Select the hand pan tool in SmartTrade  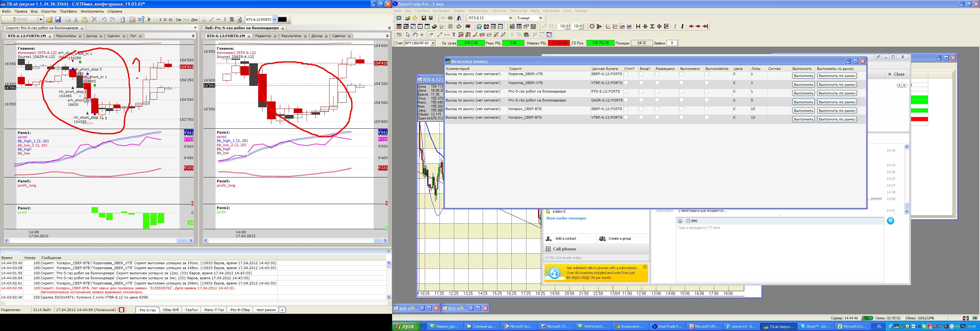click(x=415, y=35)
